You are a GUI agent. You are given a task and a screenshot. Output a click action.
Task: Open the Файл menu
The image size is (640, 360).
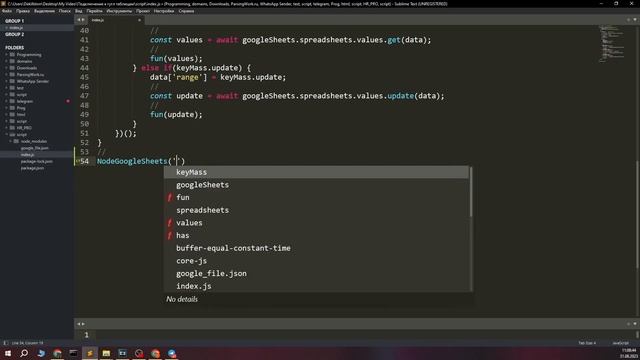point(7,11)
